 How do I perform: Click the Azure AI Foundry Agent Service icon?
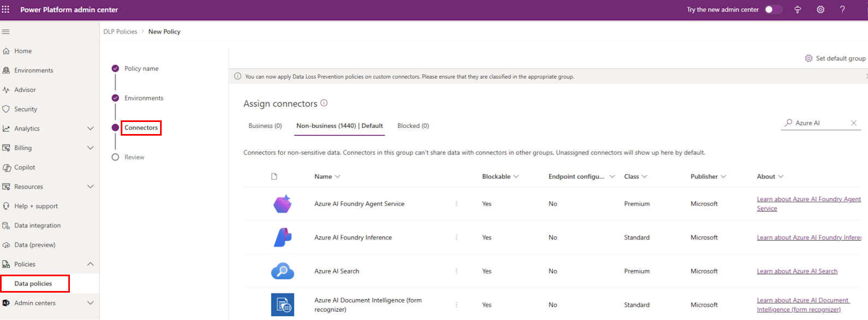(x=282, y=204)
